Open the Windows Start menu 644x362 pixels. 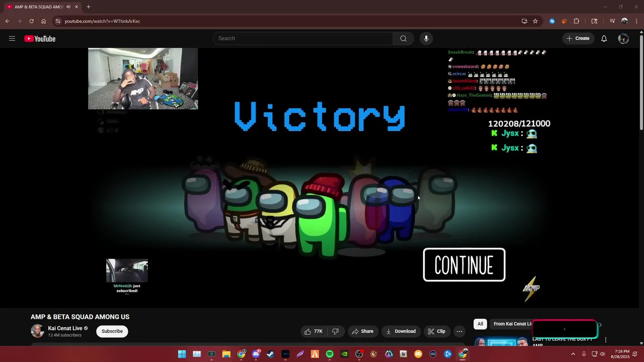(x=182, y=354)
